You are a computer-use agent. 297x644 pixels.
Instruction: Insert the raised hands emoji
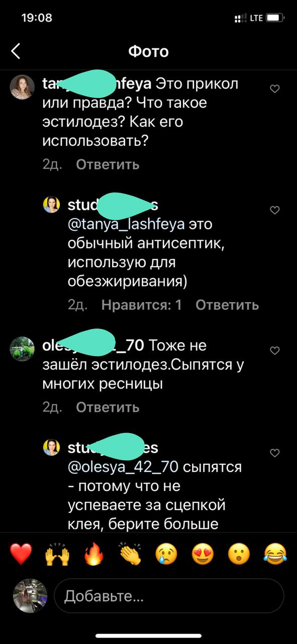click(x=57, y=554)
